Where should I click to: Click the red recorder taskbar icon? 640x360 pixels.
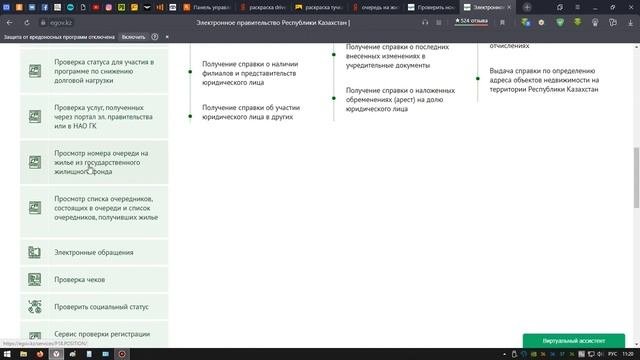coord(122,354)
